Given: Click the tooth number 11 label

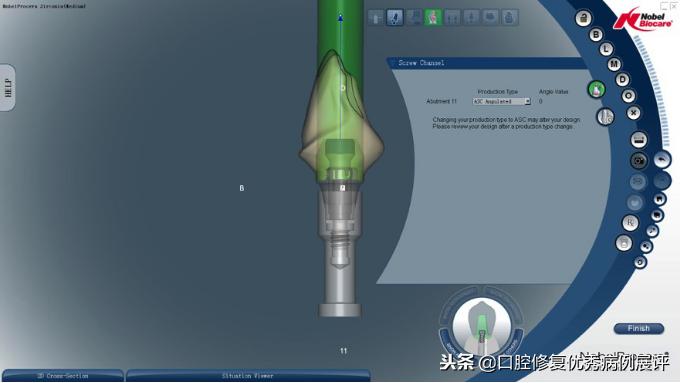Looking at the screenshot, I should pyautogui.click(x=344, y=351).
